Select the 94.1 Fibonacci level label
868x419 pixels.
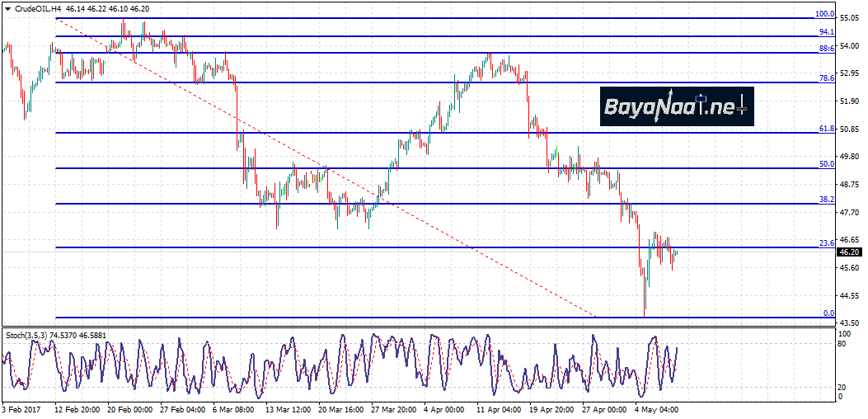(826, 32)
